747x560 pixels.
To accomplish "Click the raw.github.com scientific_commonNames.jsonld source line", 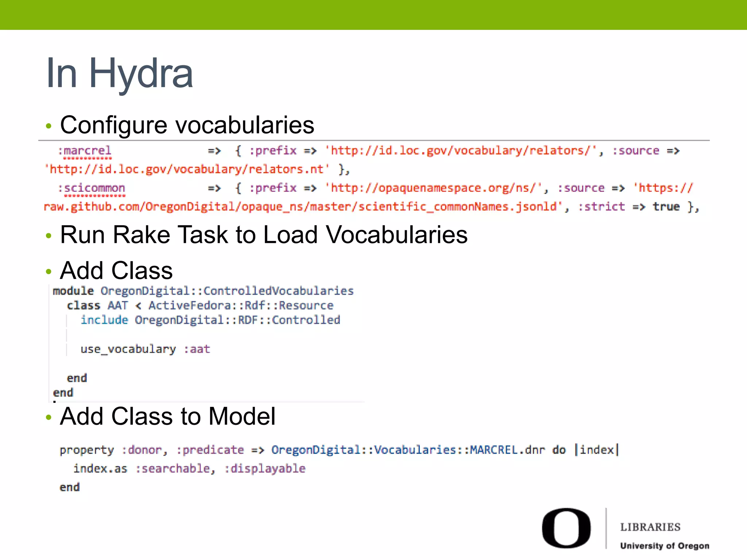I will (x=303, y=207).
